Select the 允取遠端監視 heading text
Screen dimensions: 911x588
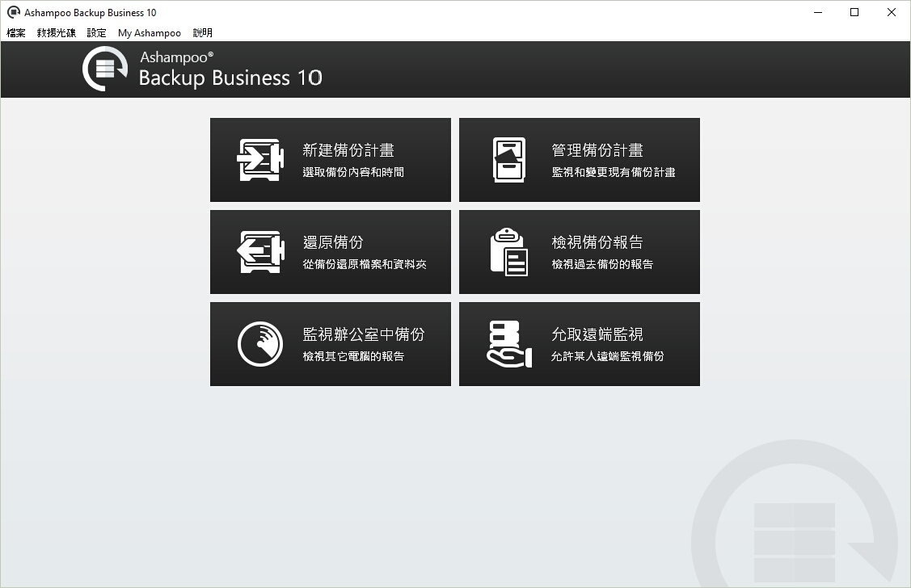[x=597, y=334]
